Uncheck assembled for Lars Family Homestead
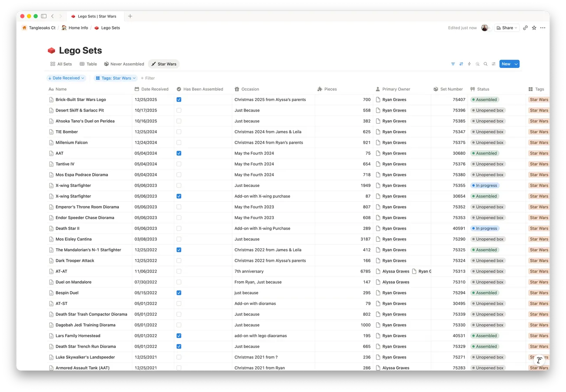This screenshot has width=566, height=392. pyautogui.click(x=179, y=336)
